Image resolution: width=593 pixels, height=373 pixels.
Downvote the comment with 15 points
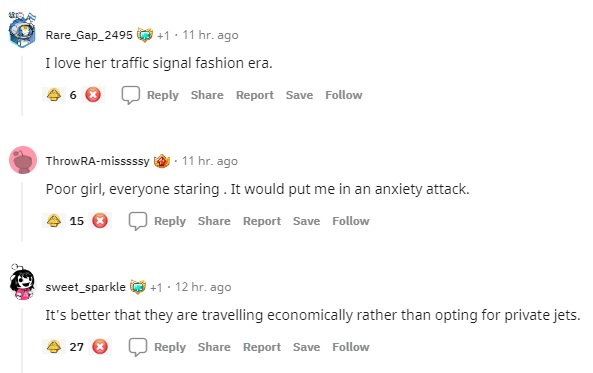pos(100,221)
